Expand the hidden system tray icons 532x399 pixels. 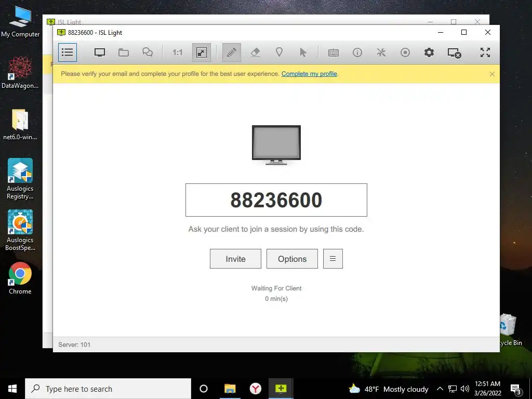click(x=440, y=389)
